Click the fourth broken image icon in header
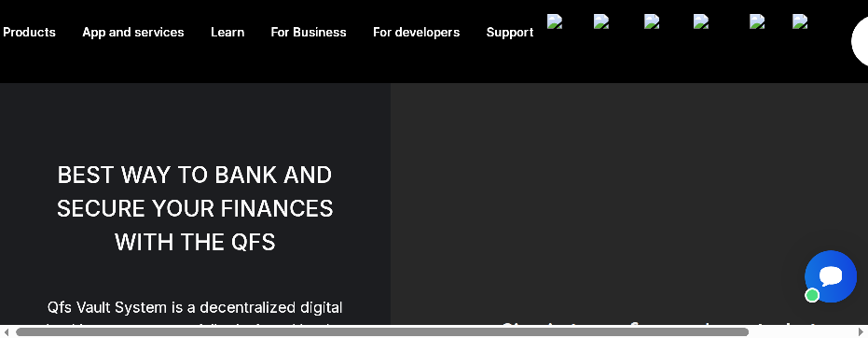 tap(701, 21)
